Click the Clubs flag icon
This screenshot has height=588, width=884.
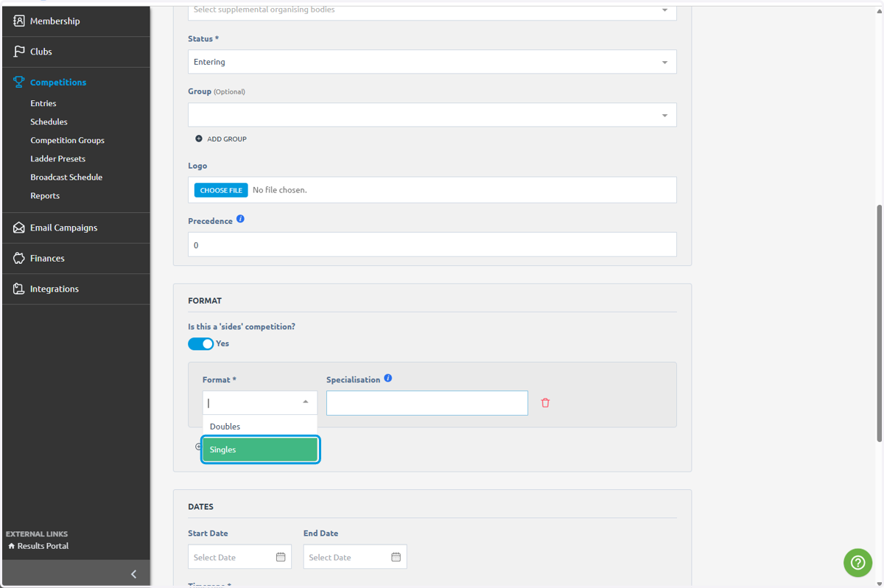[x=19, y=52]
